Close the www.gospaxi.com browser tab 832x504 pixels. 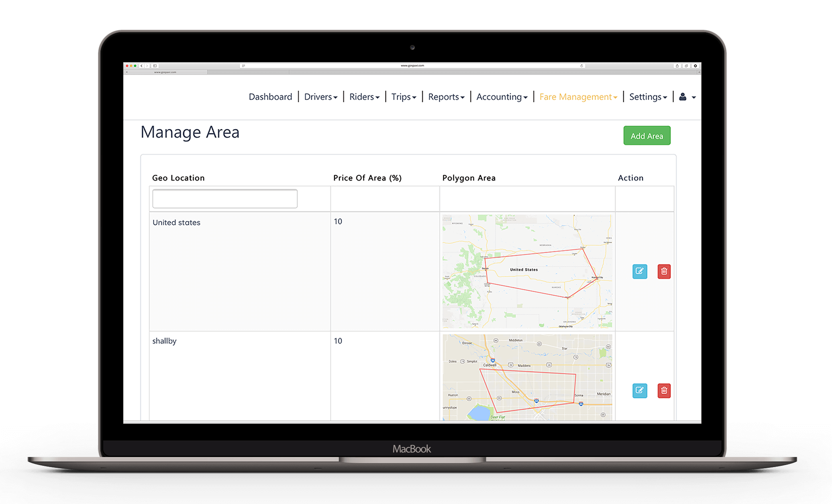[x=127, y=72]
